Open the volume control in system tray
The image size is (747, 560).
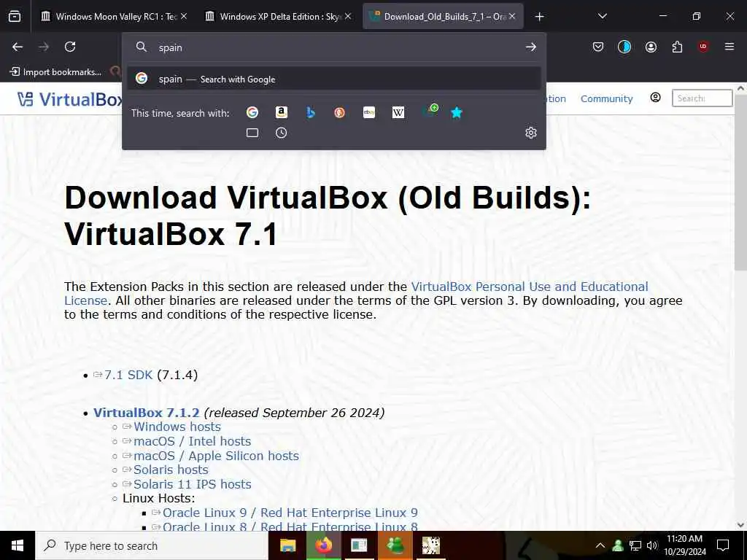pyautogui.click(x=652, y=545)
